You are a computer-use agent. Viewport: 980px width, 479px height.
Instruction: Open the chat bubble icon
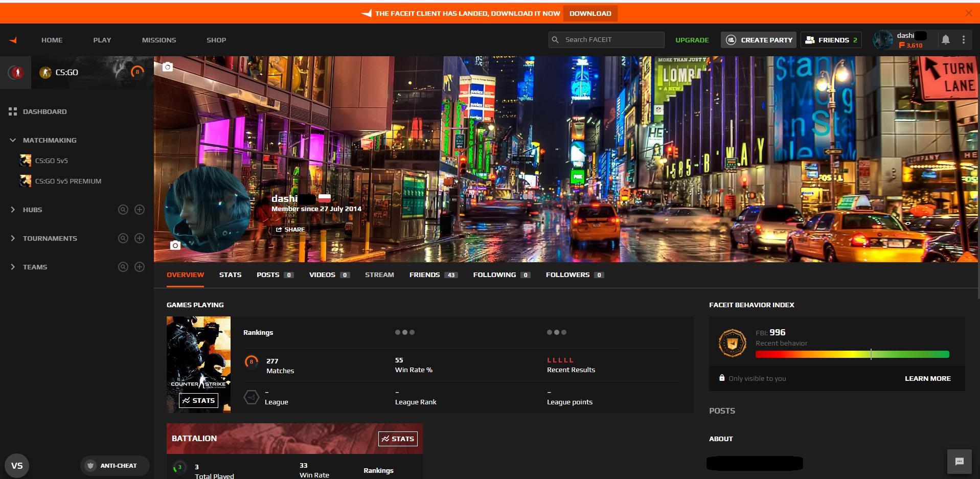(x=960, y=462)
